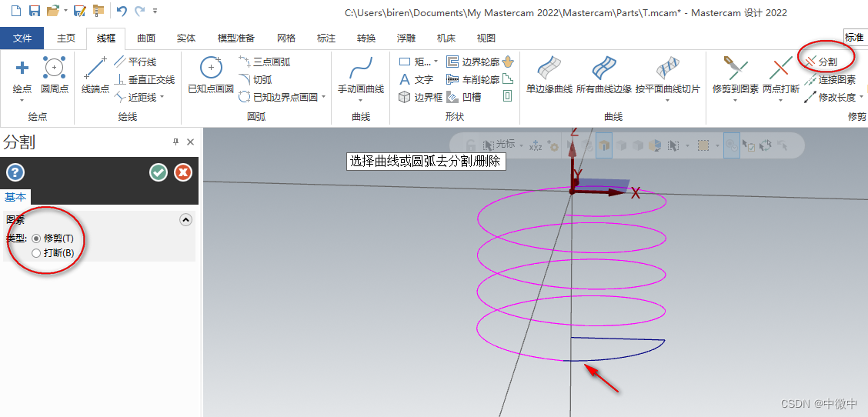Select the 修剪(T) trim radio option
This screenshot has height=417, width=868.
coord(53,239)
